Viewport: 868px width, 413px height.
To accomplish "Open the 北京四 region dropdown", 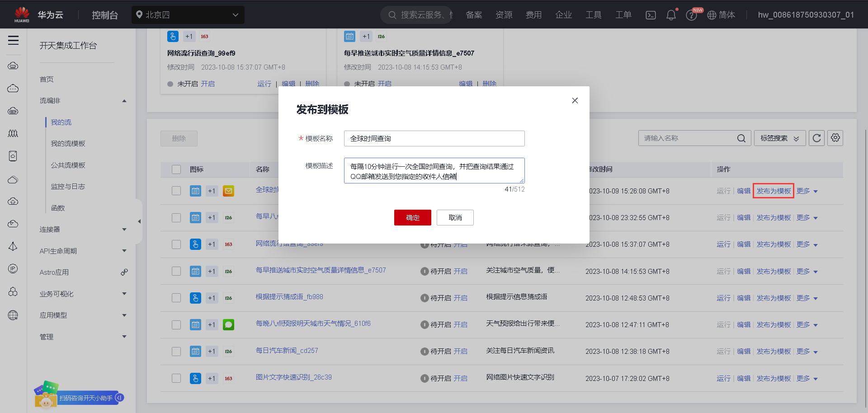I will coord(188,14).
